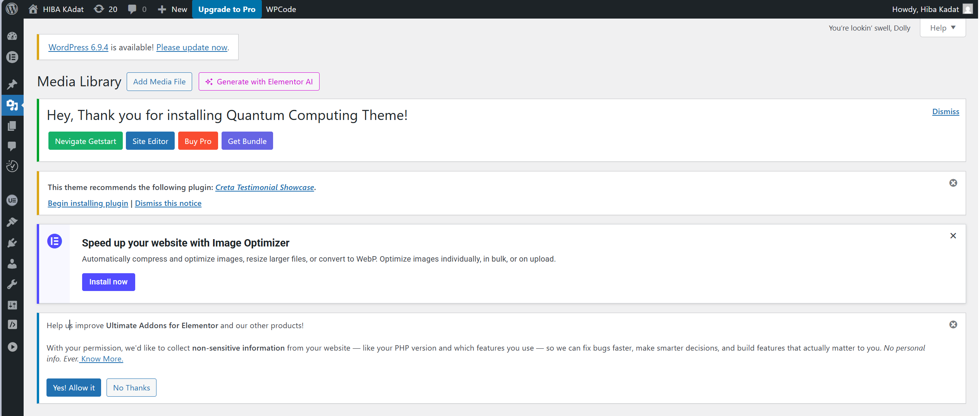This screenshot has width=980, height=416.
Task: Close the Ultimate Addons data notice
Action: tap(953, 324)
